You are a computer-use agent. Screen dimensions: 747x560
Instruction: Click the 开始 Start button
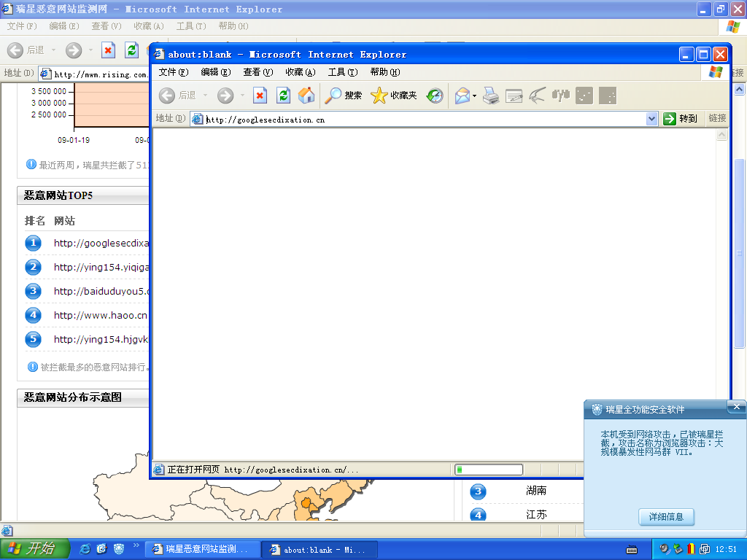pyautogui.click(x=34, y=549)
